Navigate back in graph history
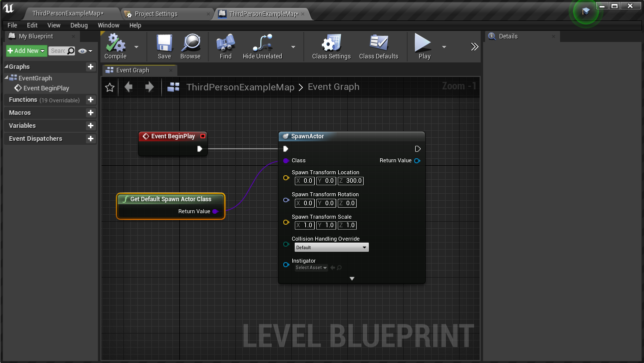This screenshot has height=363, width=644. tap(128, 87)
